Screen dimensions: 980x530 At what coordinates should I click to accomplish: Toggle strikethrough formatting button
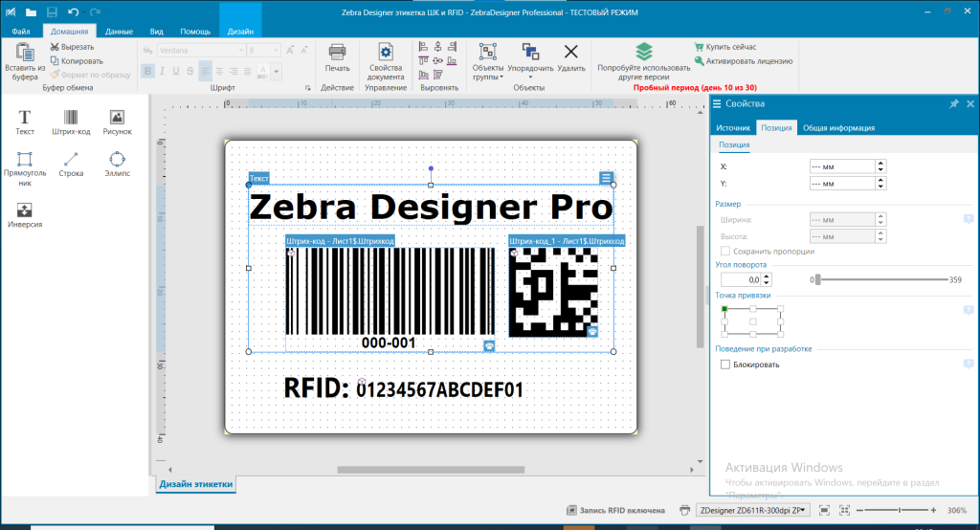189,71
